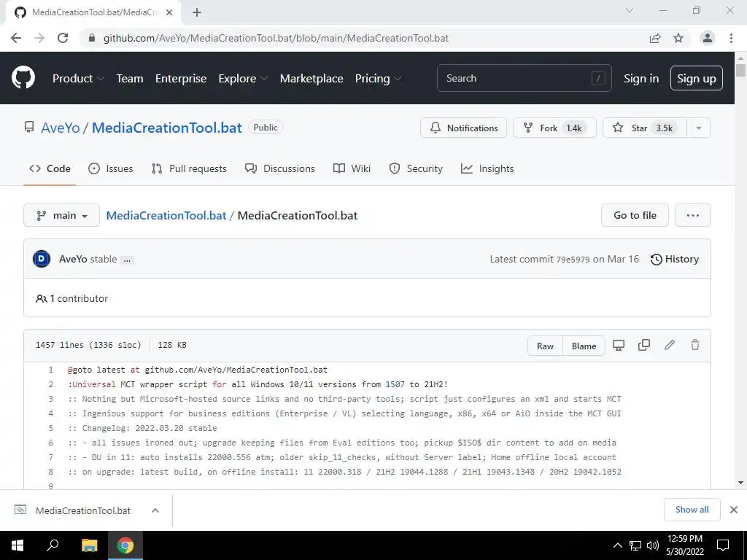Open the Pull requests tab

(189, 168)
